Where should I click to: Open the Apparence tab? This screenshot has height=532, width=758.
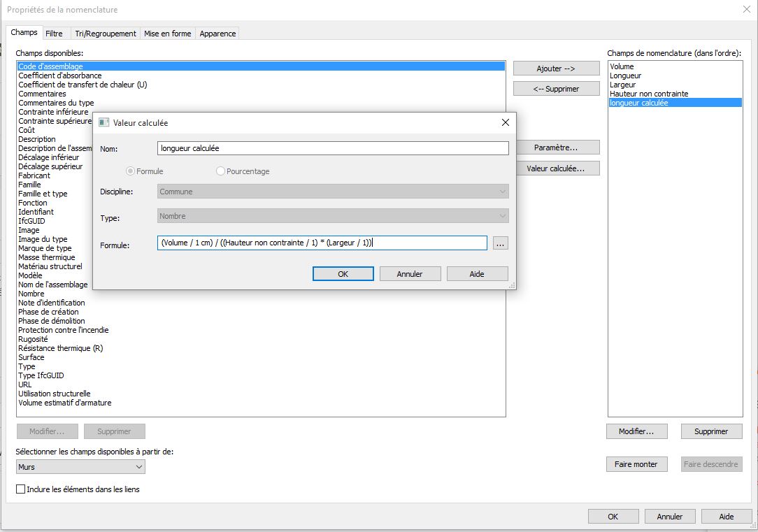point(217,34)
